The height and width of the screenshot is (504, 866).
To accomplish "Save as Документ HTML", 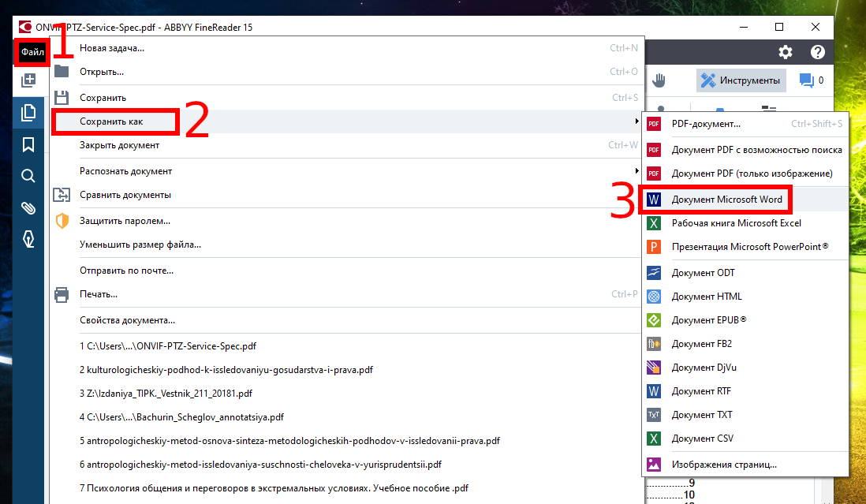I will pos(745,297).
